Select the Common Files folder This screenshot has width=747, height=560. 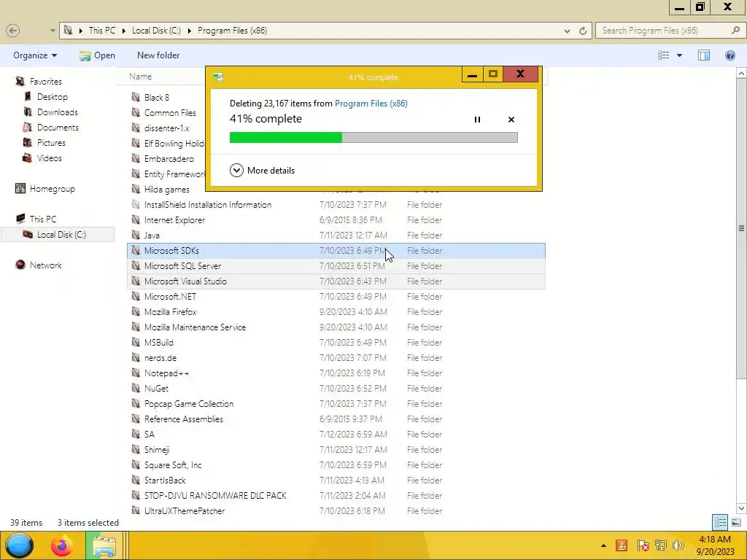point(170,113)
